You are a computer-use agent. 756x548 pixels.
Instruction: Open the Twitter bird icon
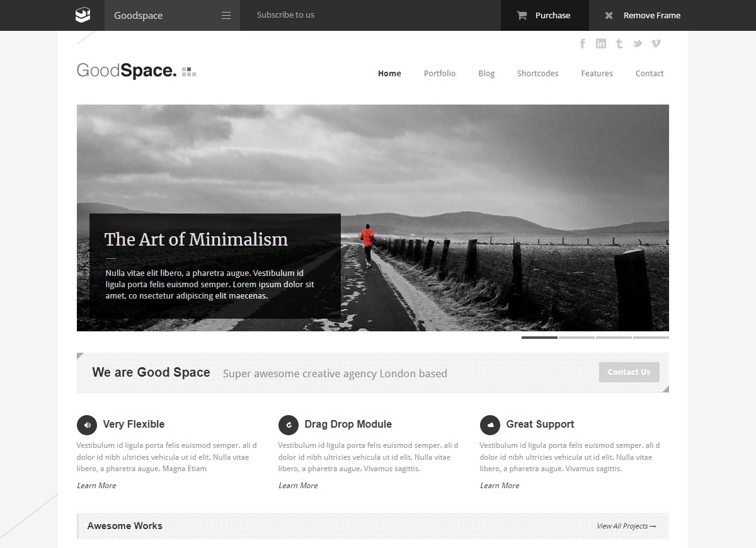[x=638, y=43]
